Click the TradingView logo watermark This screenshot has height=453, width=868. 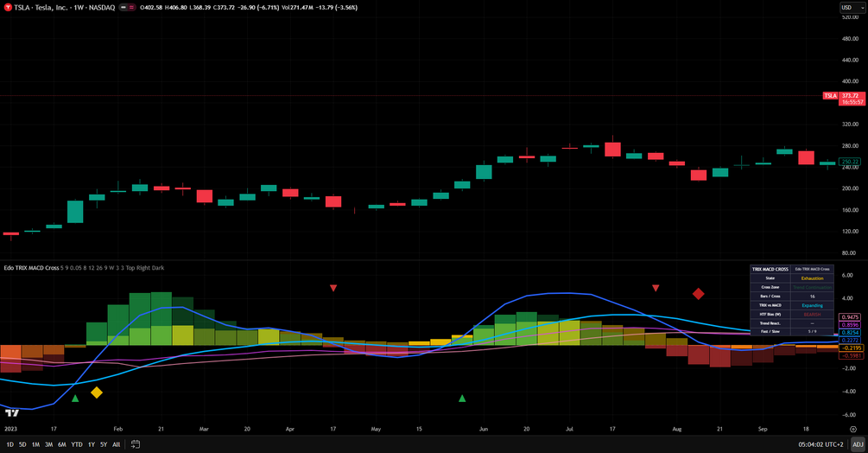coord(11,412)
